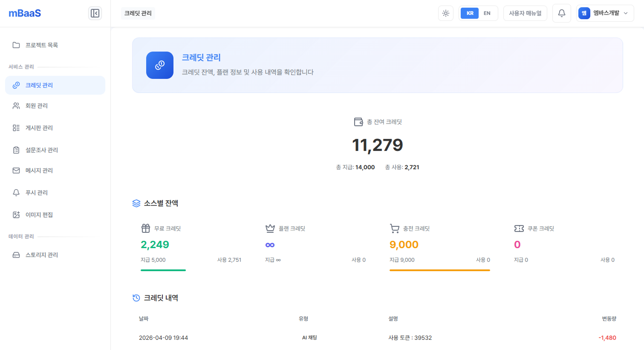The height and width of the screenshot is (350, 644).
Task: Open the 사용자 매뉴얼 button
Action: click(525, 13)
